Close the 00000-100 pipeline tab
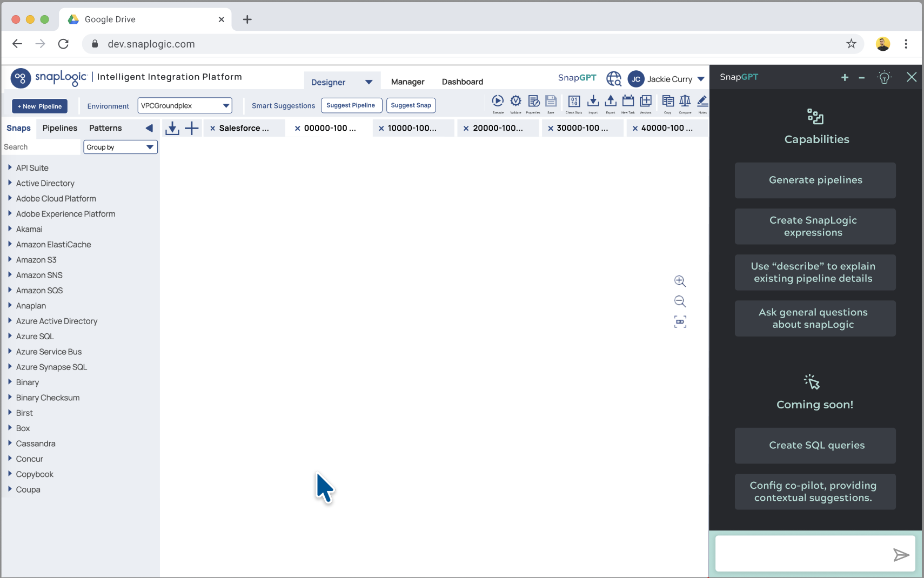The width and height of the screenshot is (924, 578). click(x=297, y=129)
